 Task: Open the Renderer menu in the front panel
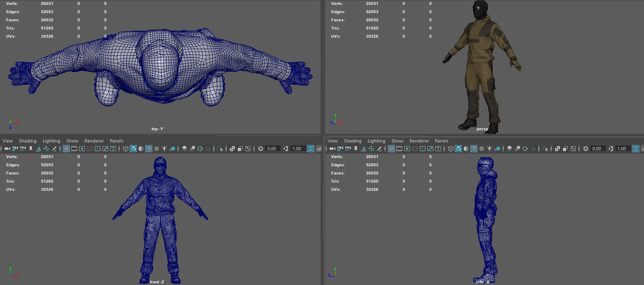(x=94, y=141)
